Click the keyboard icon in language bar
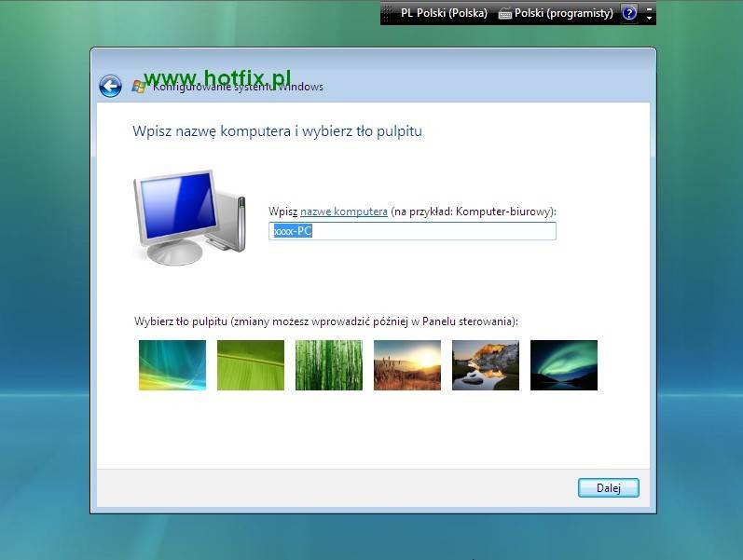The width and height of the screenshot is (743, 560). pyautogui.click(x=504, y=14)
